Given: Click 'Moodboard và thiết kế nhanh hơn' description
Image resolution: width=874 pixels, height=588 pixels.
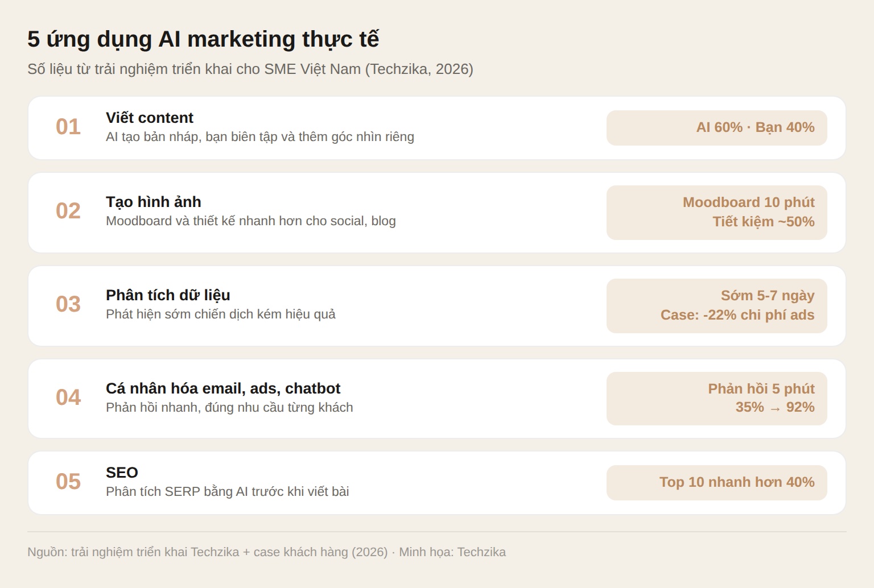Looking at the screenshot, I should [x=251, y=221].
